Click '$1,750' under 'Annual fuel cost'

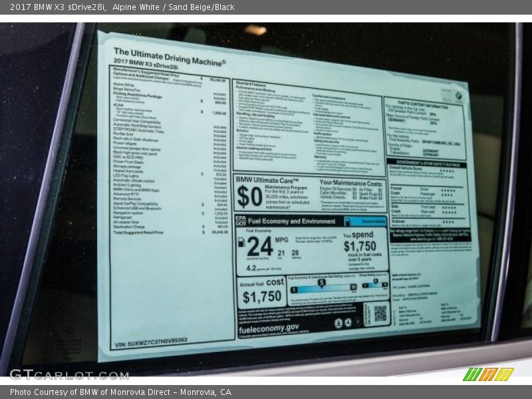pyautogui.click(x=262, y=297)
